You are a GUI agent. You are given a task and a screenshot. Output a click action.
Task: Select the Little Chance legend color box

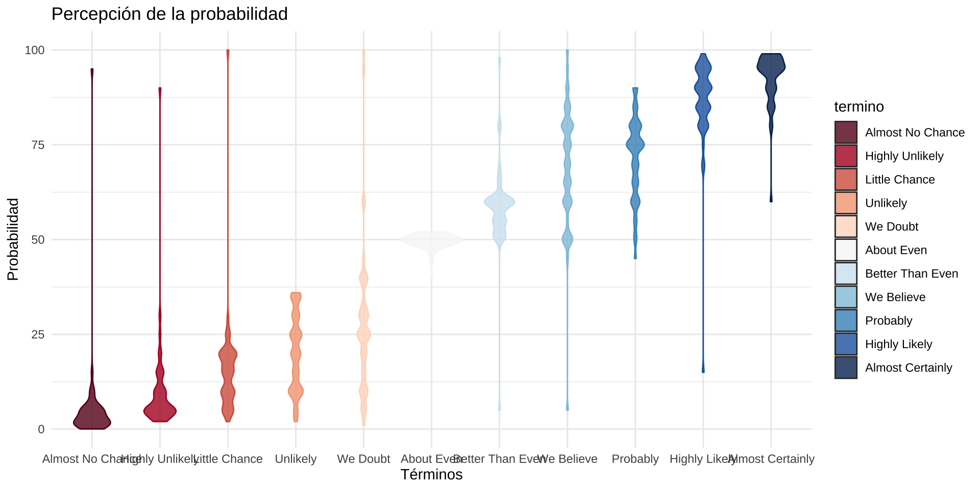tap(846, 180)
